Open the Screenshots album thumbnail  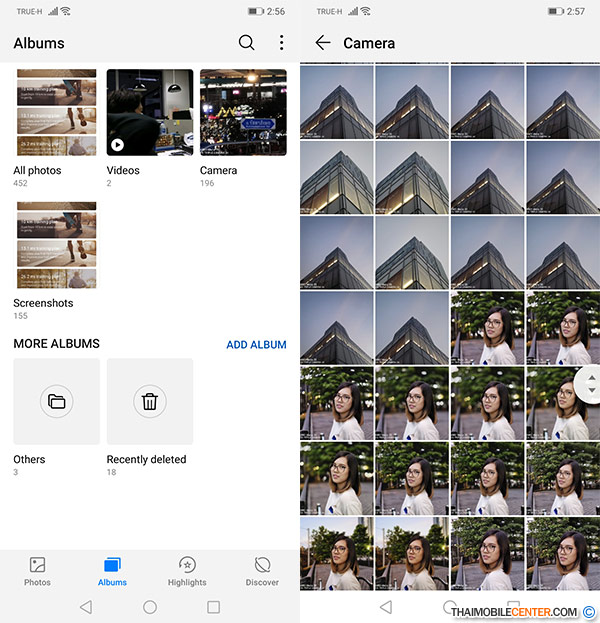56,245
